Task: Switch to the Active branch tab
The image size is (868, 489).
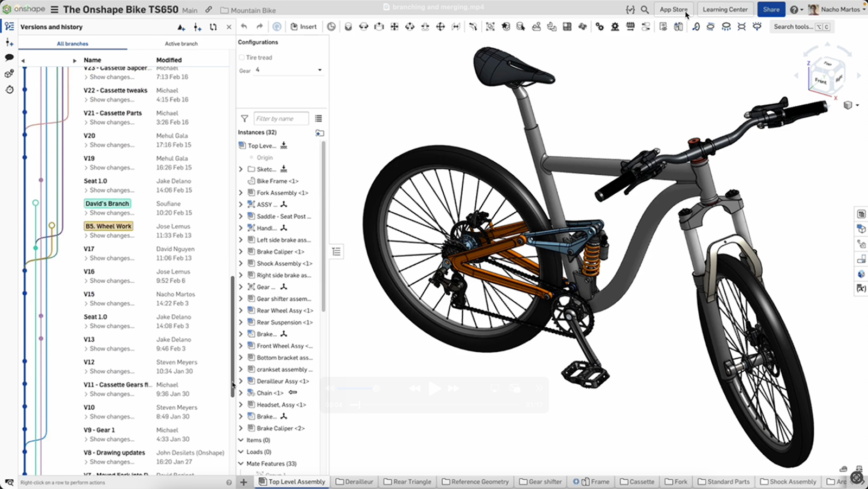Action: point(181,43)
